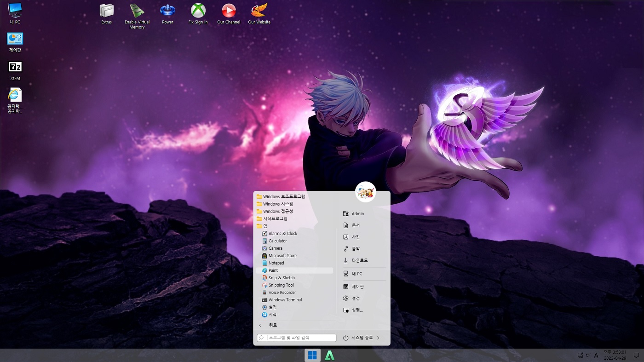Select the 7zFM desktop icon

click(15, 70)
